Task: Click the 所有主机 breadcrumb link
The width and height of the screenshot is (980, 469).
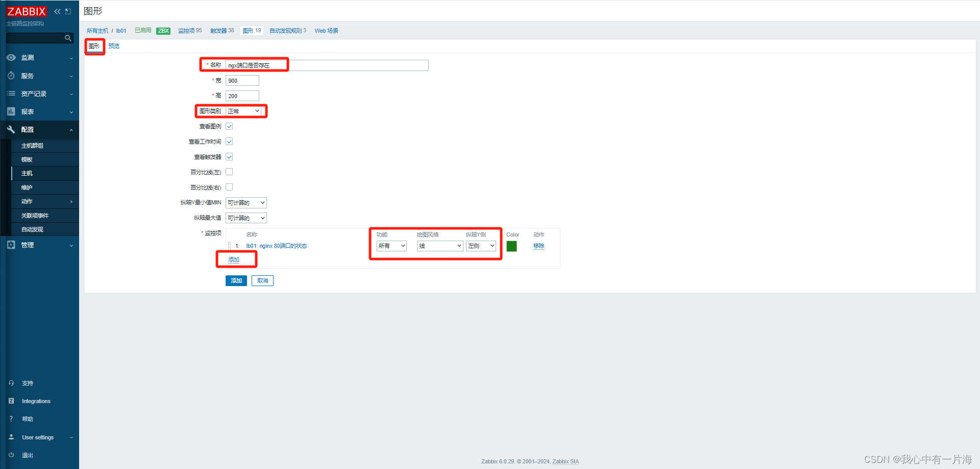Action: point(97,31)
